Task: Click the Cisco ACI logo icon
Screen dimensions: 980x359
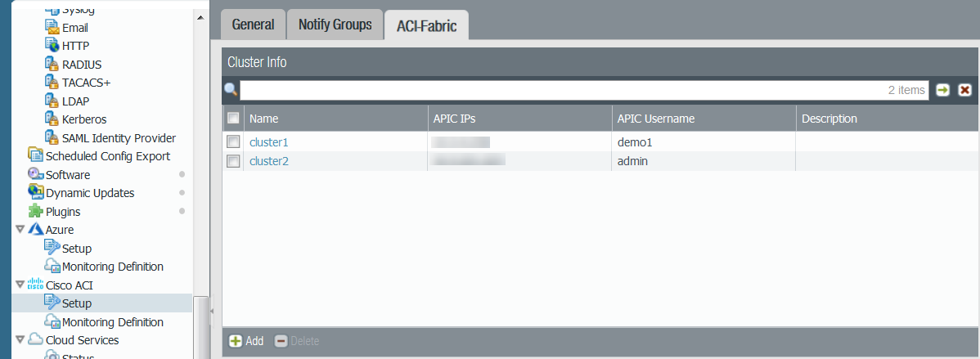Action: pos(36,285)
